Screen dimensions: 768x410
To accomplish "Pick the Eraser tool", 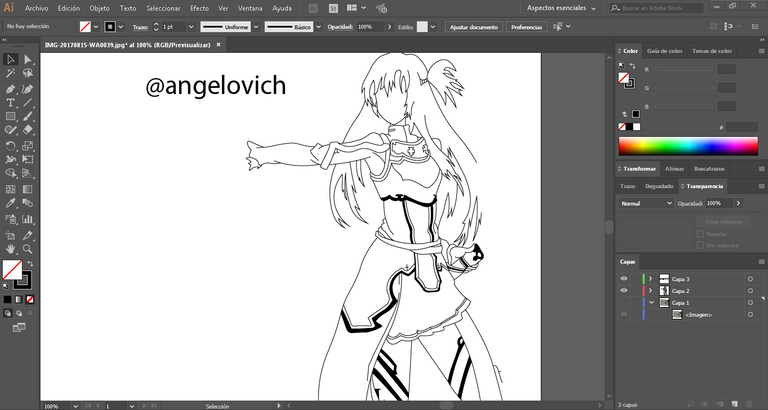I will click(x=28, y=130).
